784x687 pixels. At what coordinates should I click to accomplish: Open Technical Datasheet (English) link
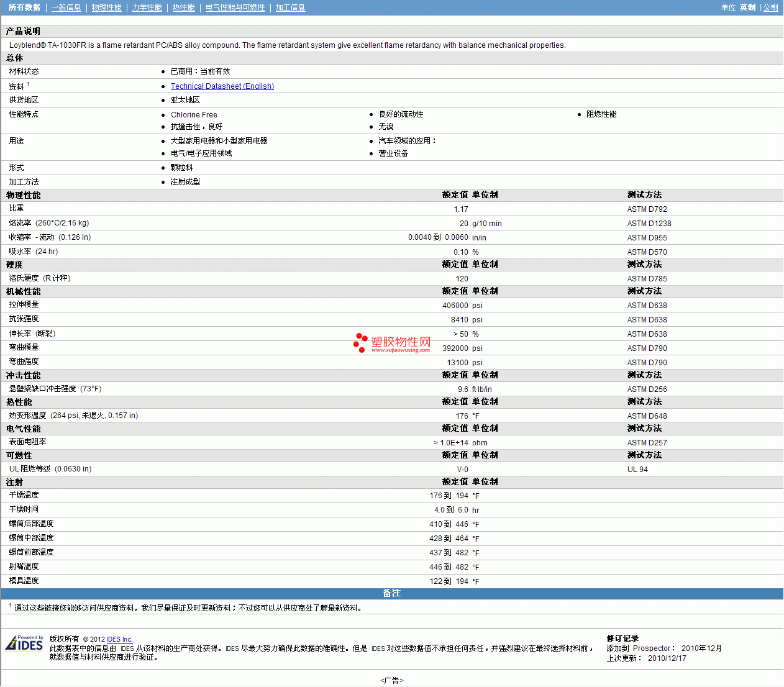(x=222, y=86)
